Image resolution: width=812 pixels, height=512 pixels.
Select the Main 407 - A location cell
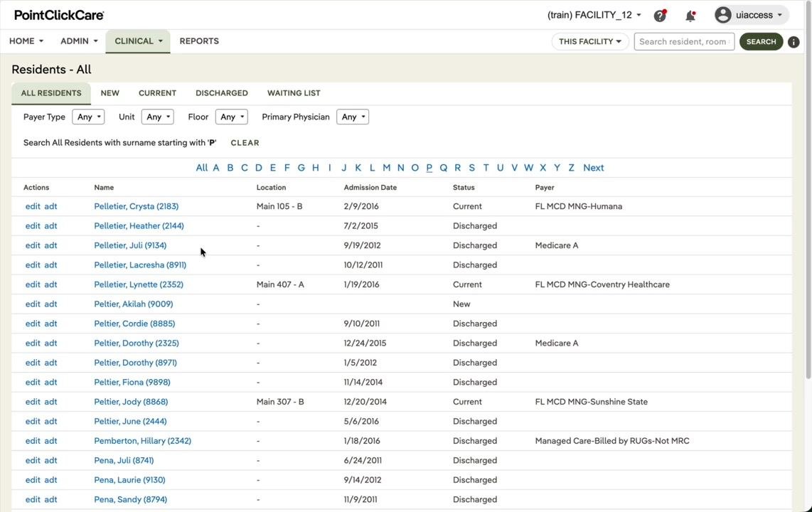pyautogui.click(x=280, y=284)
